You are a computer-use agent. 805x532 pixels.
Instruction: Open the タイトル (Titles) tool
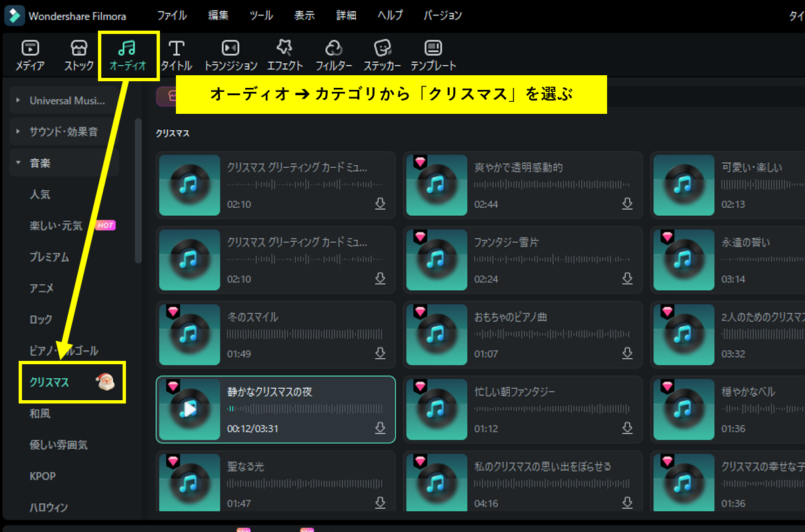point(177,49)
